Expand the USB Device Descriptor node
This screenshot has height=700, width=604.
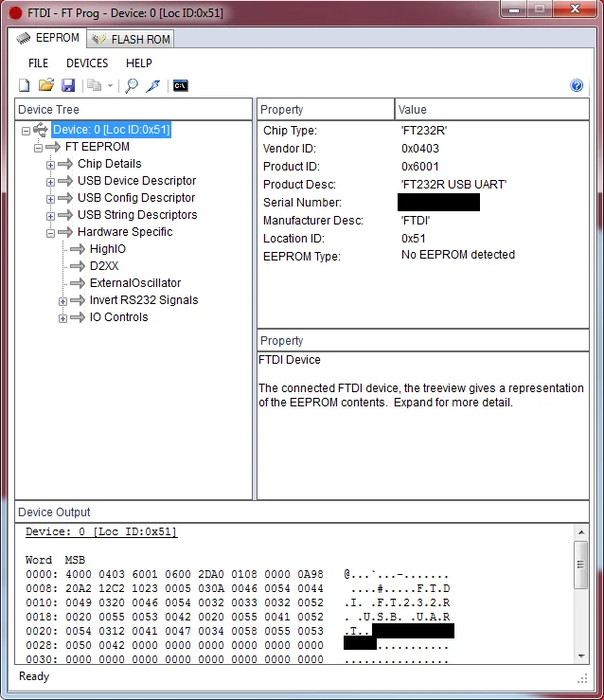(50, 182)
